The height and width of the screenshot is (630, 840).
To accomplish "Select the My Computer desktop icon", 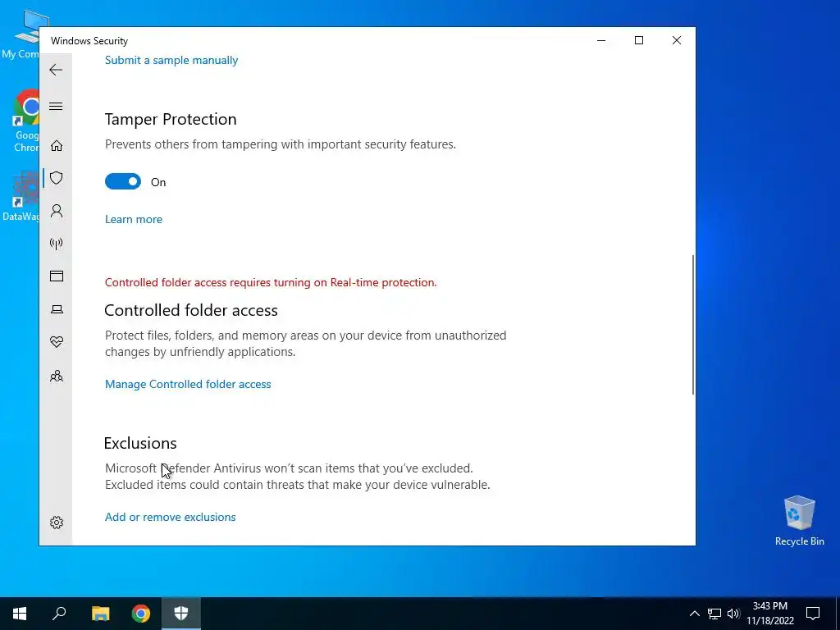I will click(x=21, y=33).
